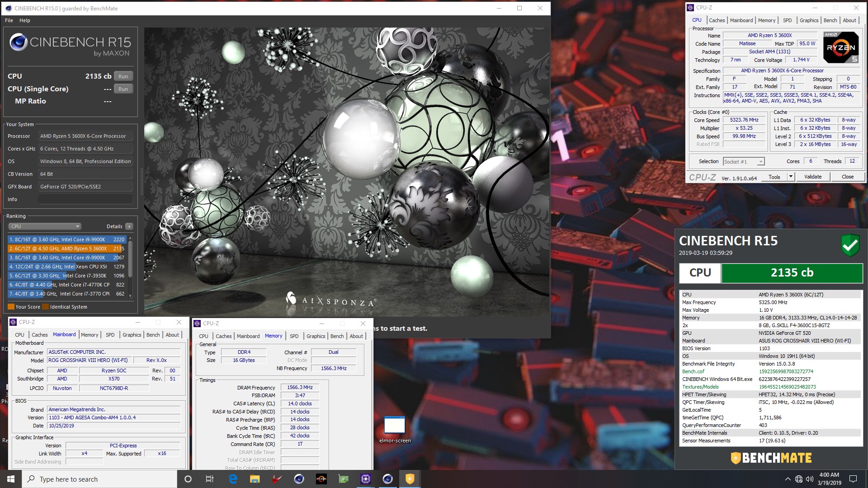Viewport: 868px width, 488px height.
Task: Click the Info input field in Your System
Action: point(85,199)
